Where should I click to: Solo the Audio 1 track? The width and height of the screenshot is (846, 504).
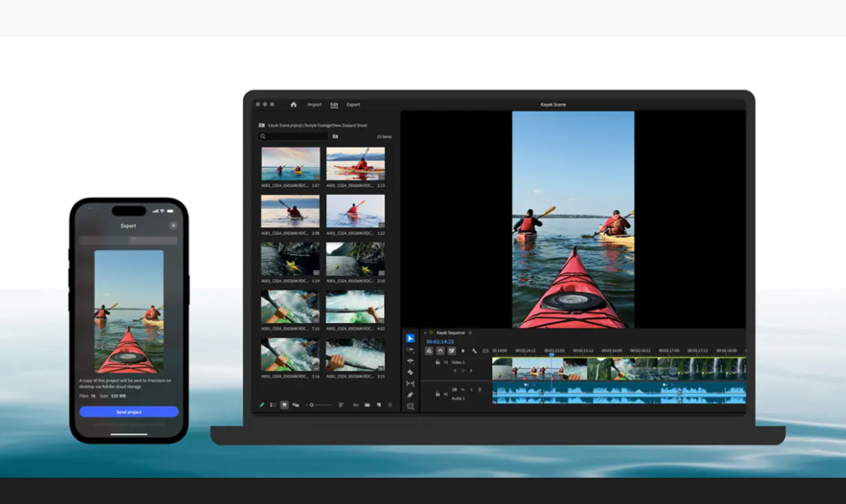click(471, 390)
